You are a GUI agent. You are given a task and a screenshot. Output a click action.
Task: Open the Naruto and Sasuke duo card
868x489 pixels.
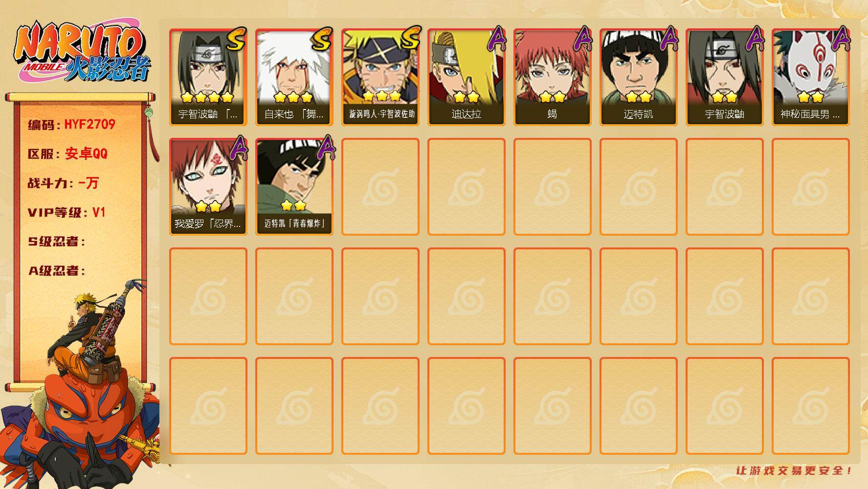coord(380,77)
